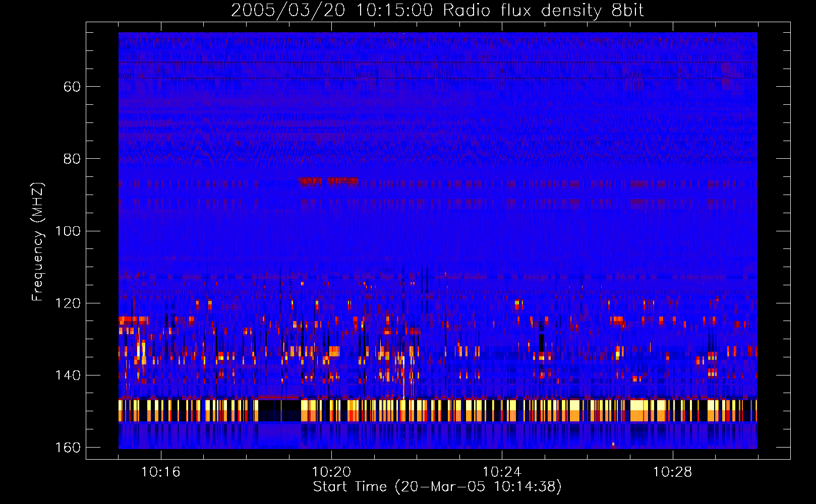Select the "Frequency (MHZ)" y-axis label
The height and width of the screenshot is (504, 816).
38,241
